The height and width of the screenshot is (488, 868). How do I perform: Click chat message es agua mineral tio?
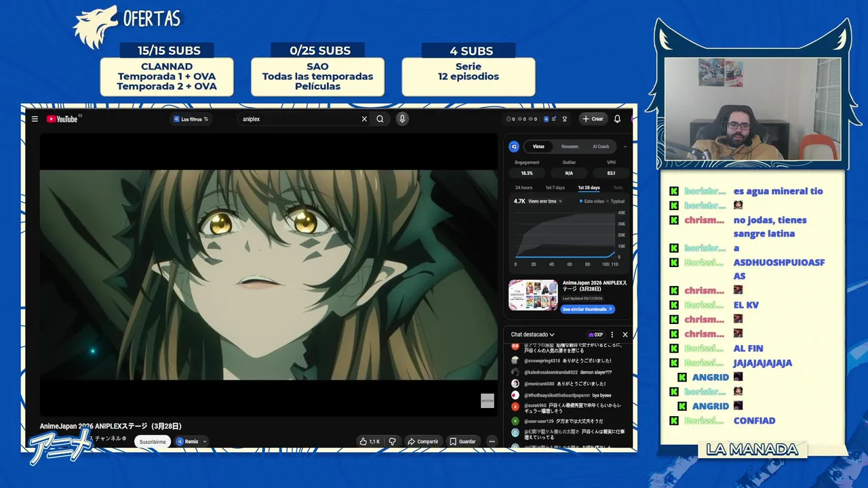coord(778,191)
